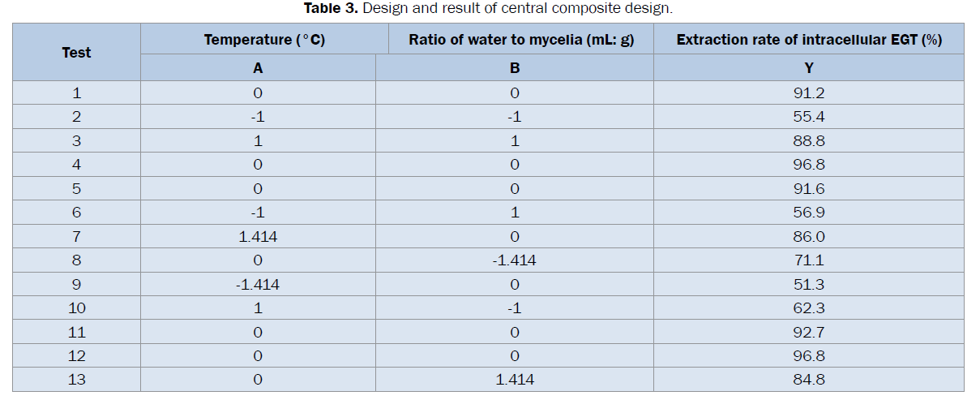Image resolution: width=980 pixels, height=400 pixels.
Task: Click the Table 3 caption text
Action: [x=488, y=9]
